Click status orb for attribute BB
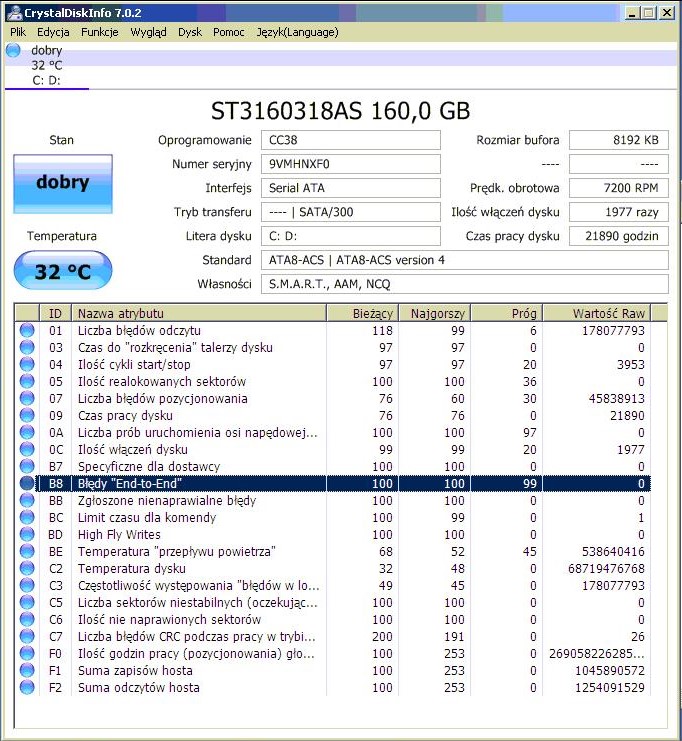Viewport: 682px width, 741px height. tap(27, 500)
